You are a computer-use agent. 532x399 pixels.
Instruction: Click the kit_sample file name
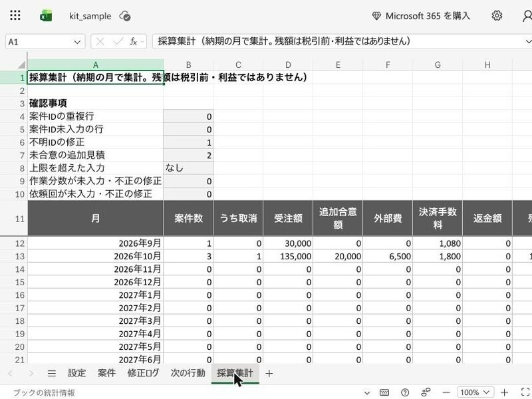(90, 16)
